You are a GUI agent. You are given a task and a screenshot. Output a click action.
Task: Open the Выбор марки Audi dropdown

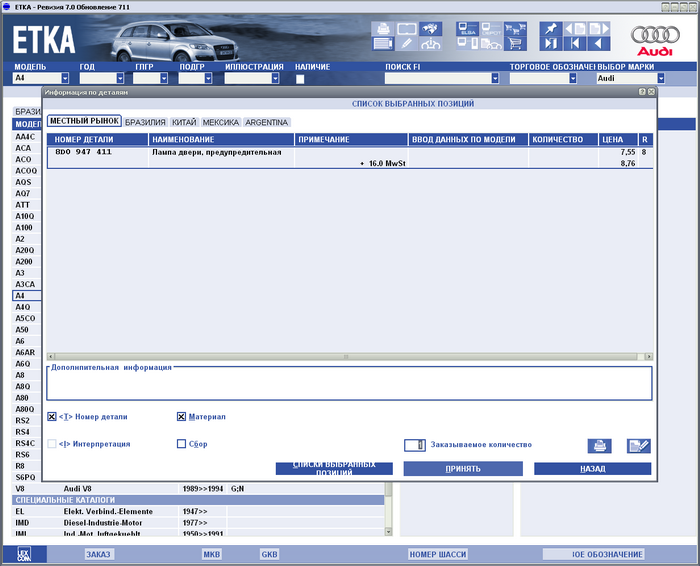(661, 78)
